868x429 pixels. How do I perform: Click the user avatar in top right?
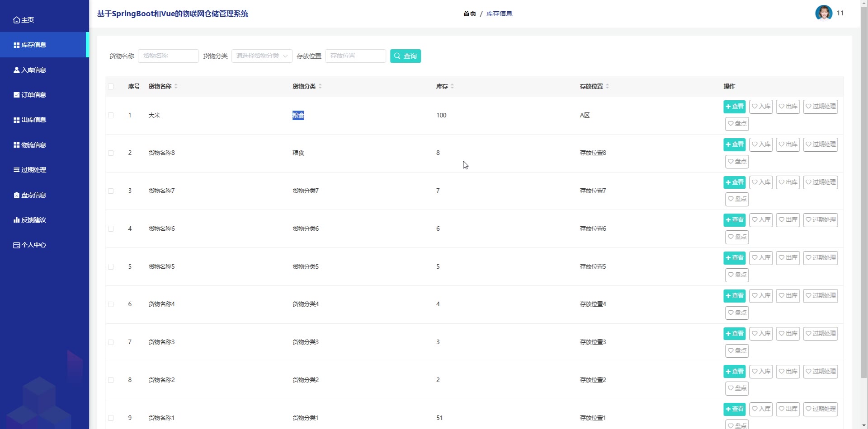click(823, 13)
